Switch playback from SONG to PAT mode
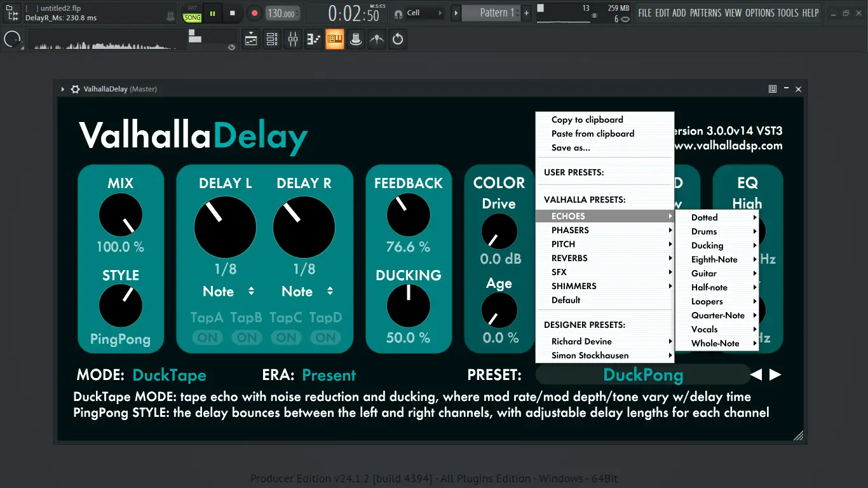Image resolution: width=868 pixels, height=488 pixels. [192, 7]
